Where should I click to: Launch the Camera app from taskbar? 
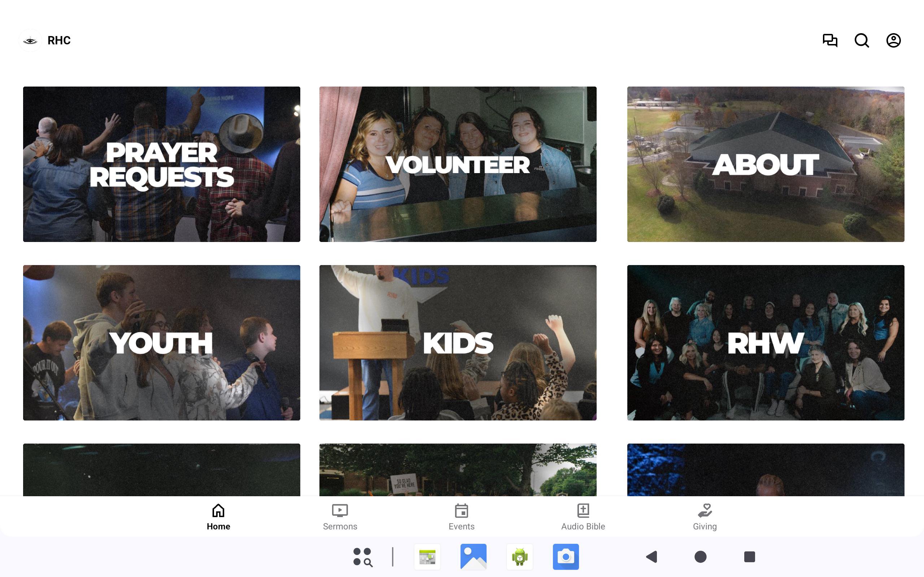point(566,556)
